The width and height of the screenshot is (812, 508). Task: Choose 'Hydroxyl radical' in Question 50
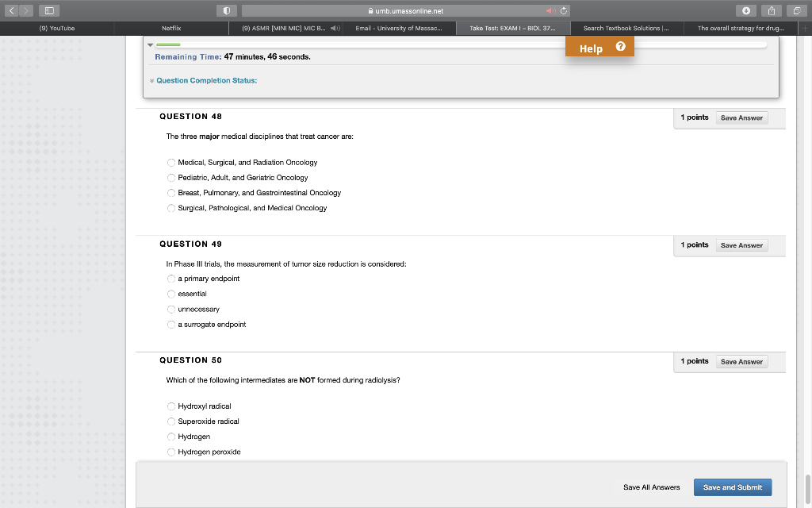point(171,406)
